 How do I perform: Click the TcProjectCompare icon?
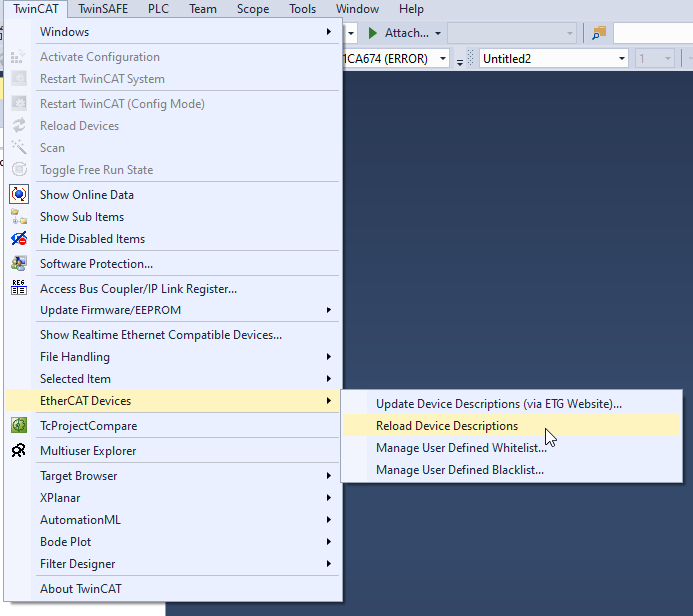19,426
